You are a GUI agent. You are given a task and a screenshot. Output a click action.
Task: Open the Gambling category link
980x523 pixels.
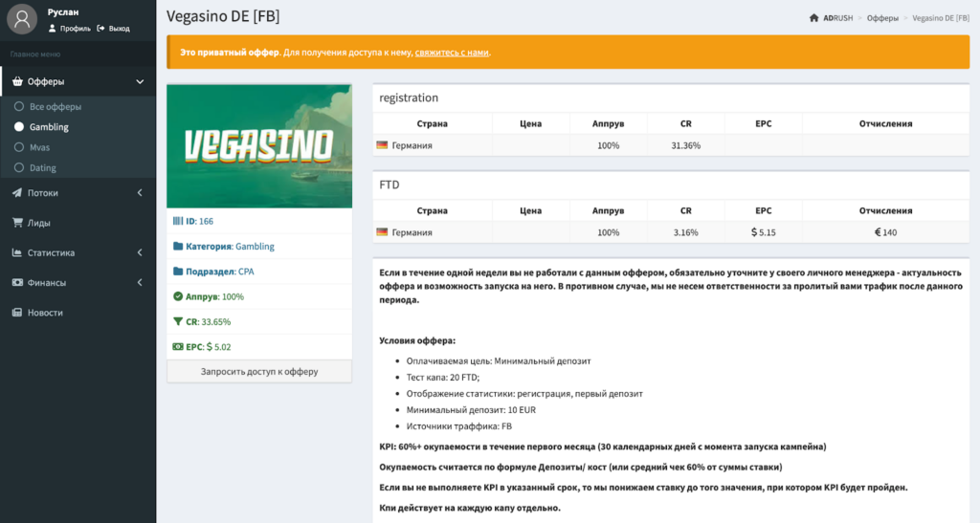pos(255,247)
